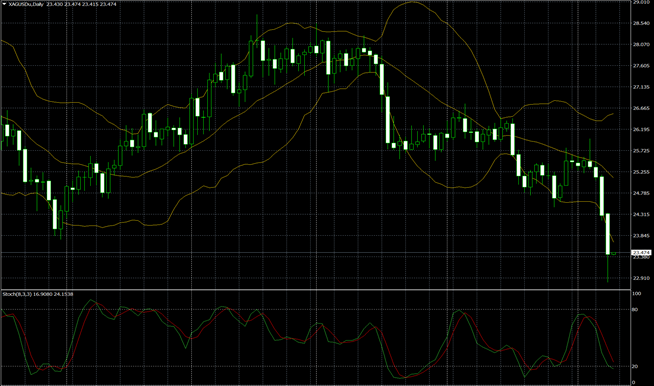Click the current price tag 23.474
The image size is (654, 386).
[x=641, y=253]
